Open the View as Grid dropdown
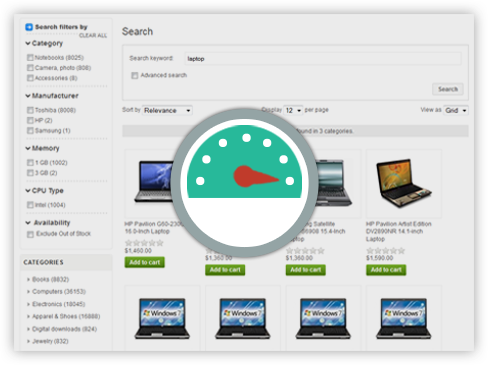488x365 pixels. click(456, 110)
